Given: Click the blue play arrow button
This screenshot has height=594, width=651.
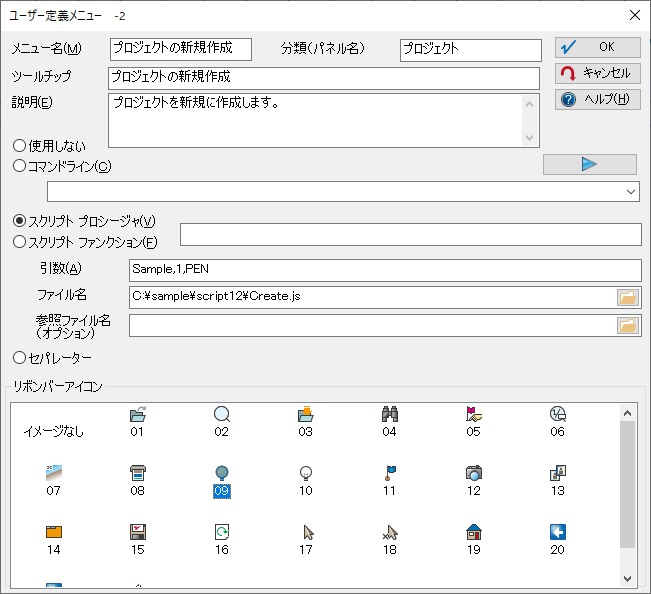Looking at the screenshot, I should click(x=590, y=164).
